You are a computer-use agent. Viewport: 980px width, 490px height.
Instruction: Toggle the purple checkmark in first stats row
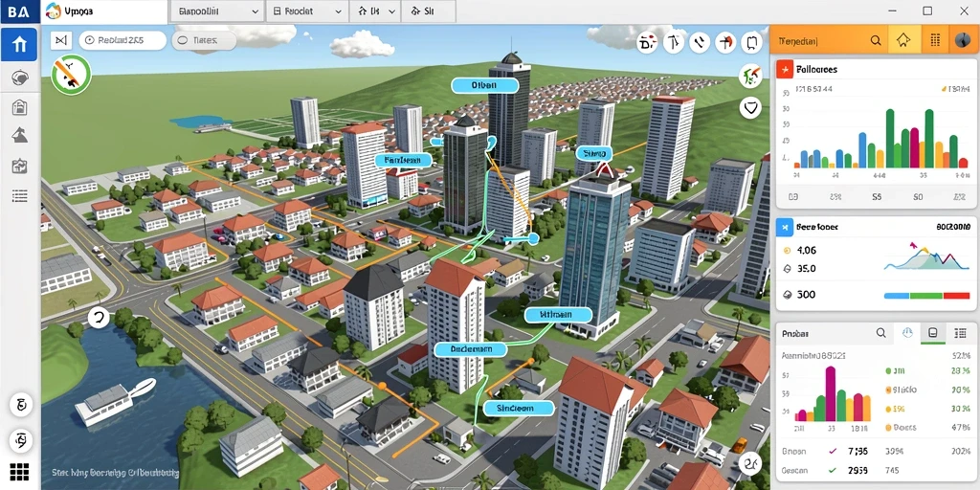[x=832, y=451]
